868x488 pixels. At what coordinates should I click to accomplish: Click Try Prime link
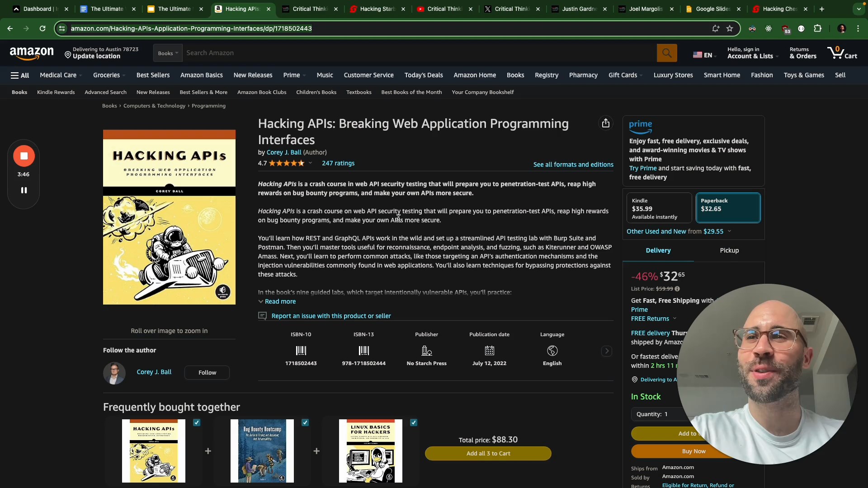click(643, 168)
